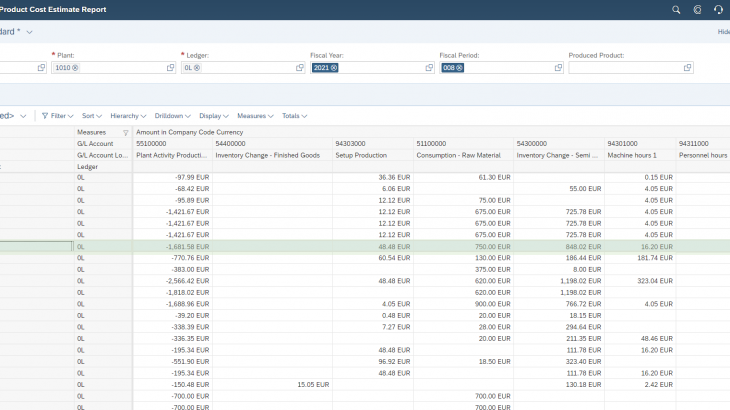Expand the Sort dropdown menu
The width and height of the screenshot is (730, 410).
coord(92,116)
